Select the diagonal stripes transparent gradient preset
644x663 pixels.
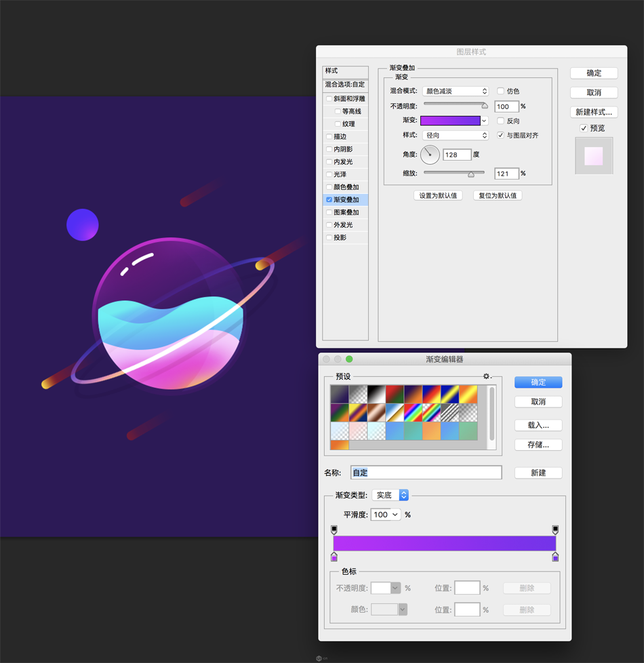click(x=449, y=413)
